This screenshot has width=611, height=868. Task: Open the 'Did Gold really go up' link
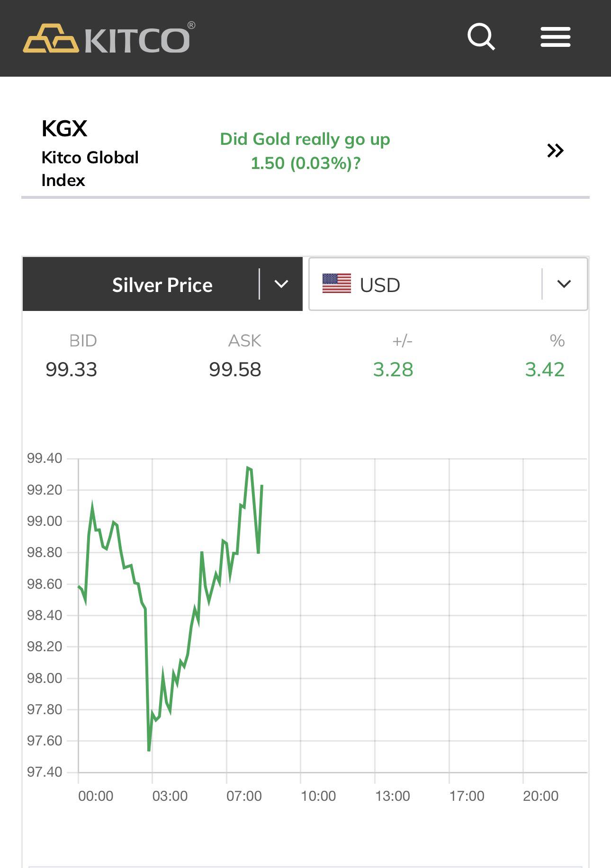305,151
